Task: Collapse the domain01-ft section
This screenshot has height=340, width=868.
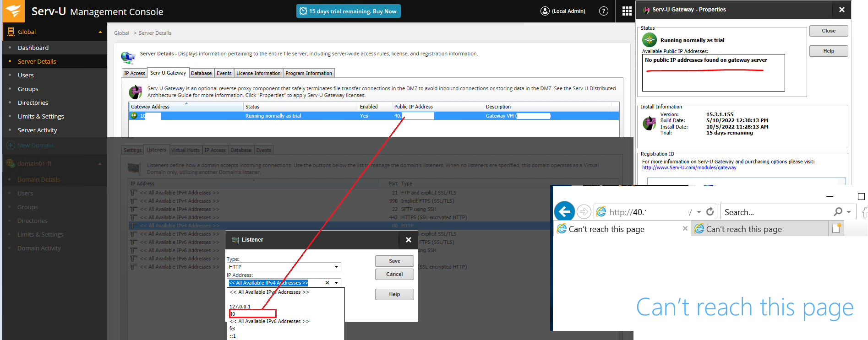Action: [100, 163]
